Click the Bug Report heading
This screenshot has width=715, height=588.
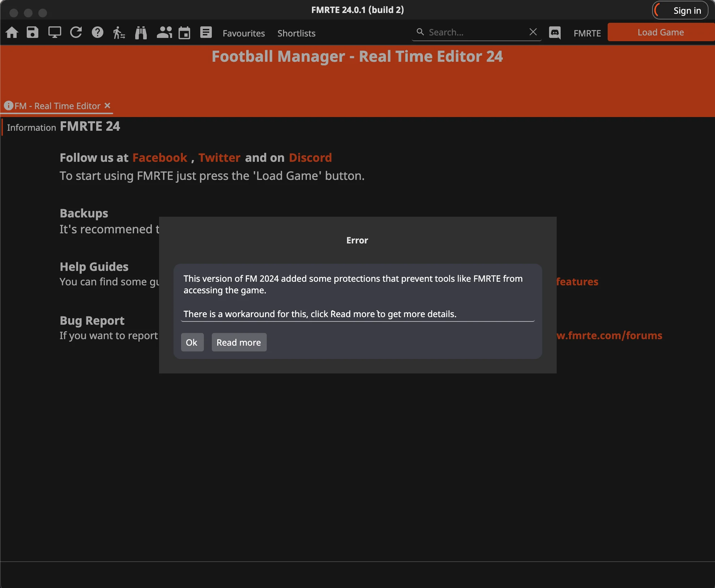click(x=92, y=320)
